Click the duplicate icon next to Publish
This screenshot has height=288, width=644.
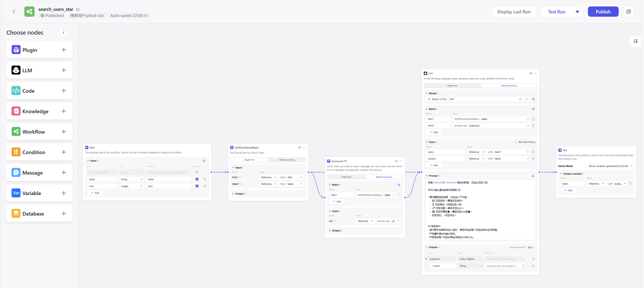tap(628, 12)
